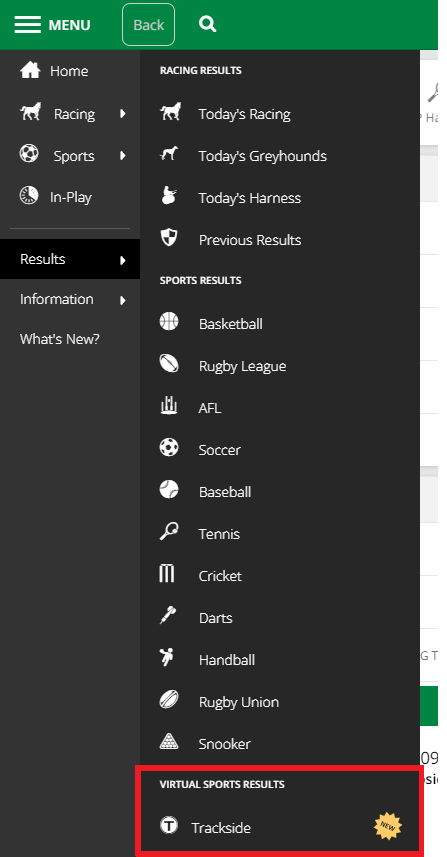The image size is (447, 857).
Task: Open the hamburger MENU icon
Action: click(27, 25)
